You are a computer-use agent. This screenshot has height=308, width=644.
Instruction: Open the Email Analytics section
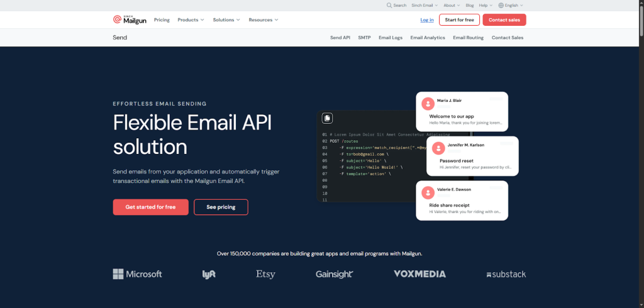click(428, 38)
